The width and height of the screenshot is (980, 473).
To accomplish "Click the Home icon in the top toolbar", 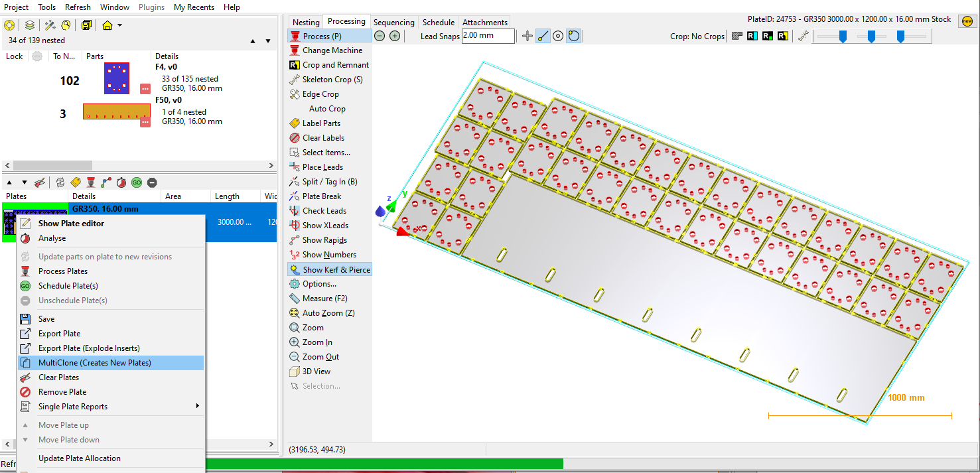I will (109, 25).
